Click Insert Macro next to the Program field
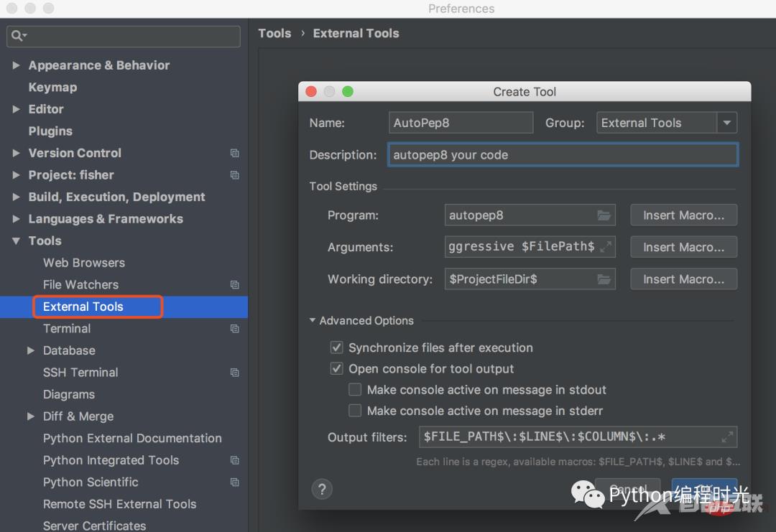Viewport: 776px width, 532px height. pos(683,215)
